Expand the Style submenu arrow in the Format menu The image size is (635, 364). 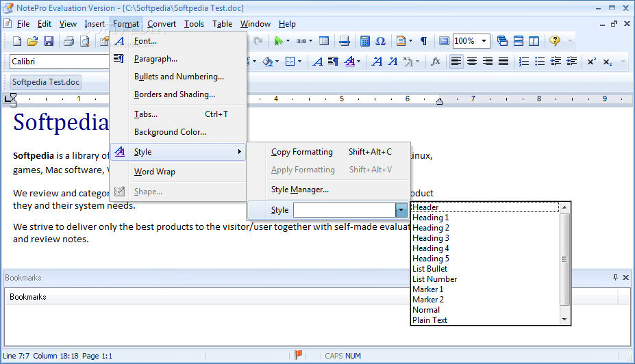click(x=239, y=152)
